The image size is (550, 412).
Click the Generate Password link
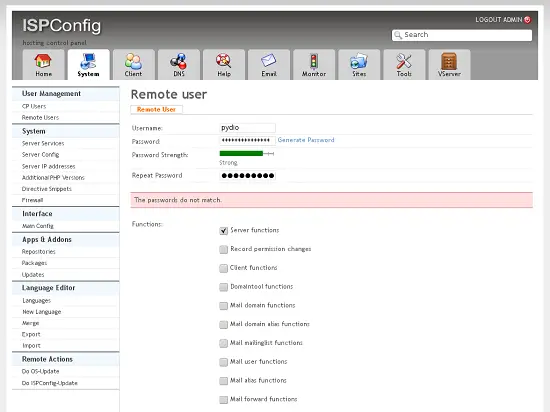[x=306, y=140]
